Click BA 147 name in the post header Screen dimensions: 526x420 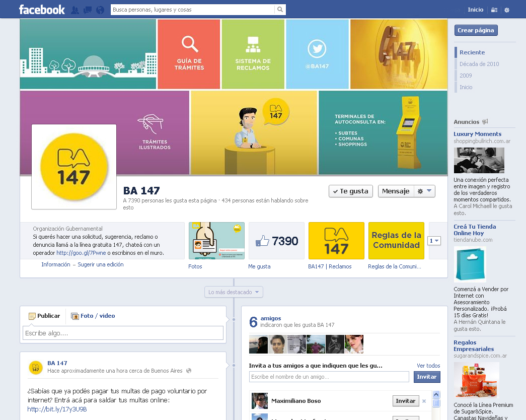click(x=57, y=363)
